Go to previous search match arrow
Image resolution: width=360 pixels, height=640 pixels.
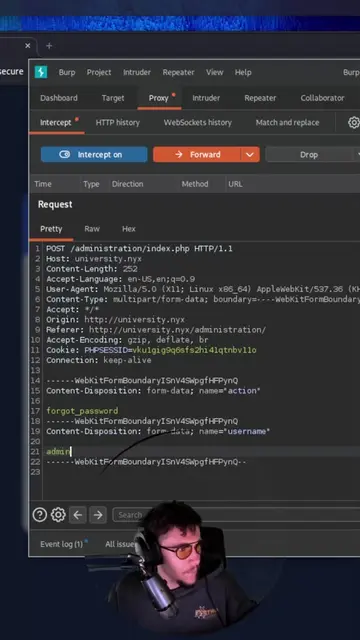click(x=78, y=515)
